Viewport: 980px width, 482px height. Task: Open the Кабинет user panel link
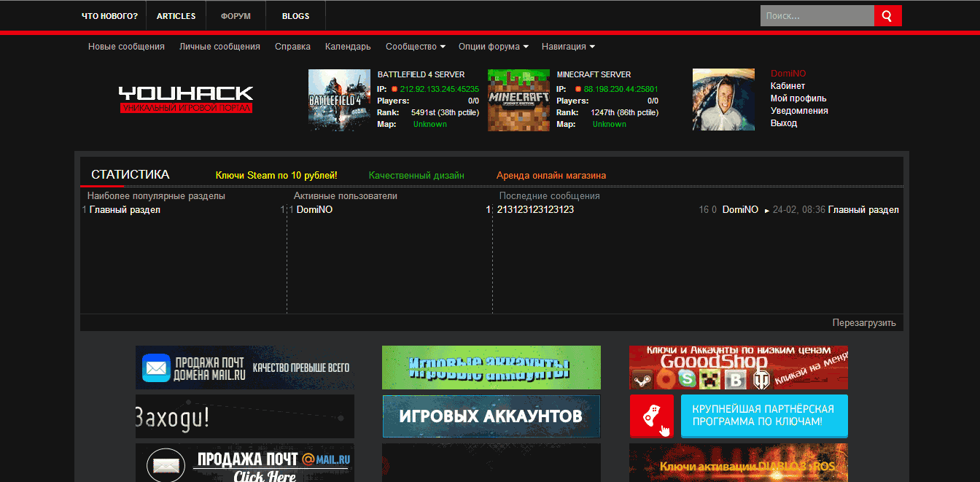[787, 86]
